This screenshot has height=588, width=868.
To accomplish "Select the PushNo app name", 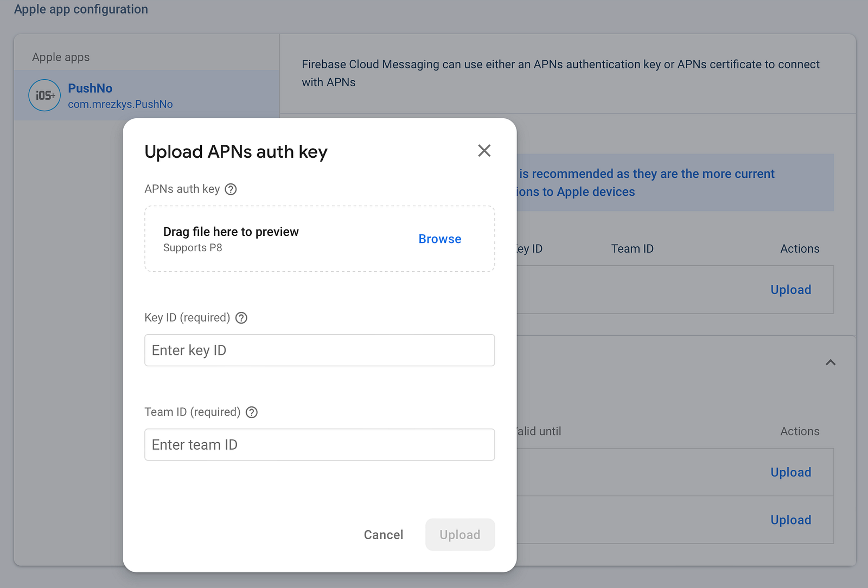I will coord(90,88).
